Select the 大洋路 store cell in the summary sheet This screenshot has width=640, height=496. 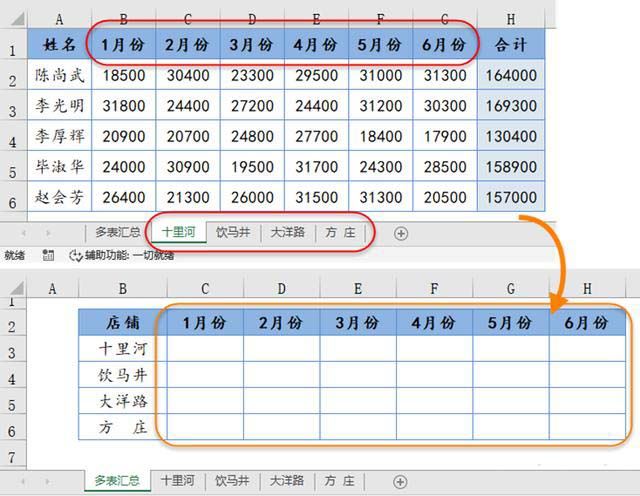click(122, 400)
